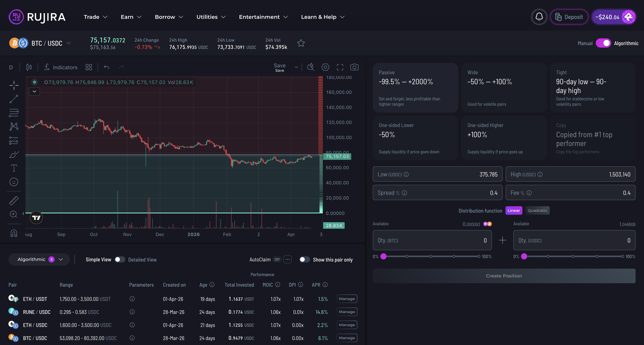Expand the Algorithmic positions dropdown

click(x=39, y=259)
